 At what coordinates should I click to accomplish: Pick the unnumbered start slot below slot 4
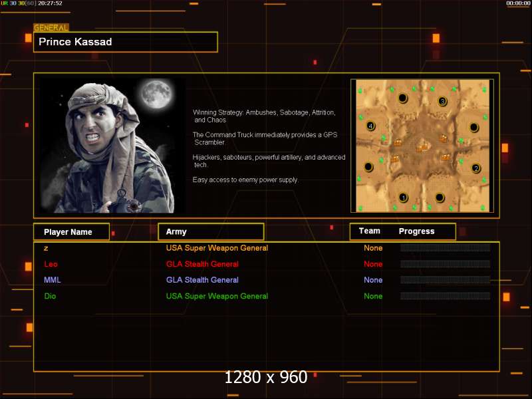pyautogui.click(x=368, y=167)
